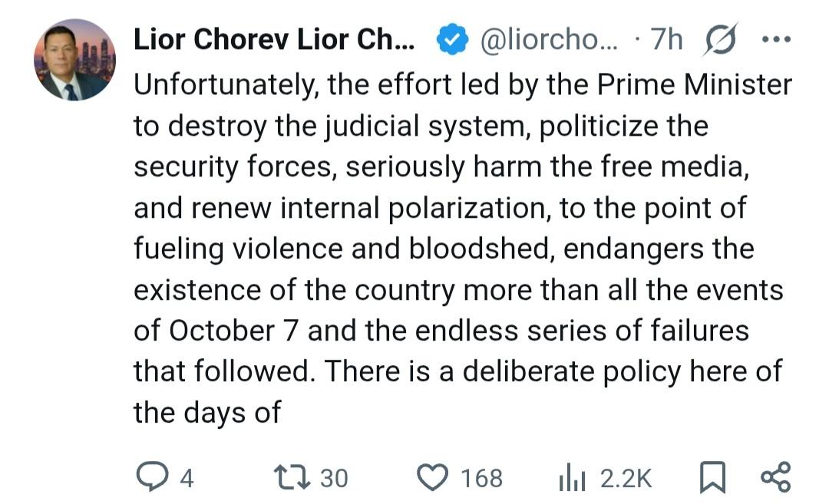This screenshot has width=829, height=504.
Task: Click the 2.2K views count
Action: point(626,479)
